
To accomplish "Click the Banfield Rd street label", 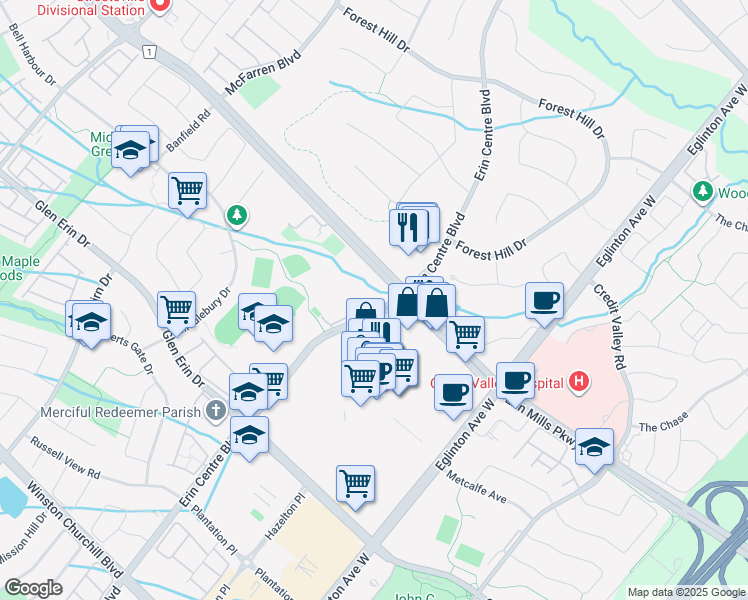I will coord(188,131).
